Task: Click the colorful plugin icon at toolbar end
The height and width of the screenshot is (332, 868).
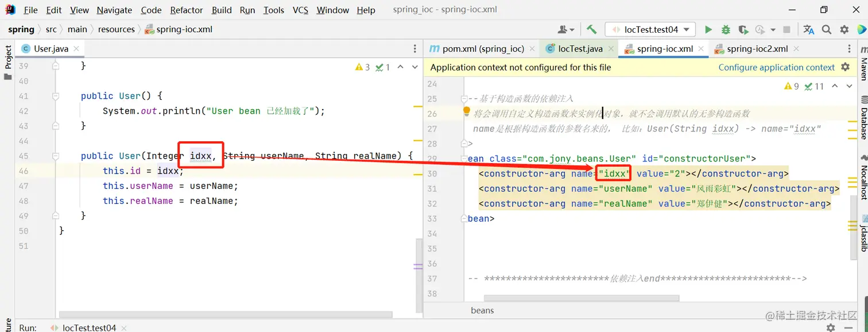Action: point(861,29)
